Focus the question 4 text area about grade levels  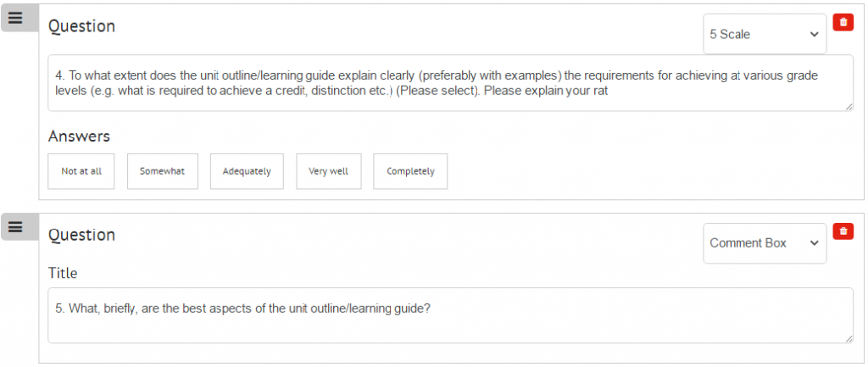tap(451, 83)
